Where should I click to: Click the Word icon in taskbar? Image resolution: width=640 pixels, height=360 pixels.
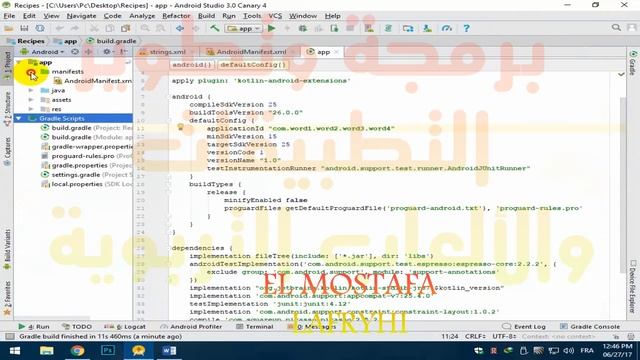169,351
